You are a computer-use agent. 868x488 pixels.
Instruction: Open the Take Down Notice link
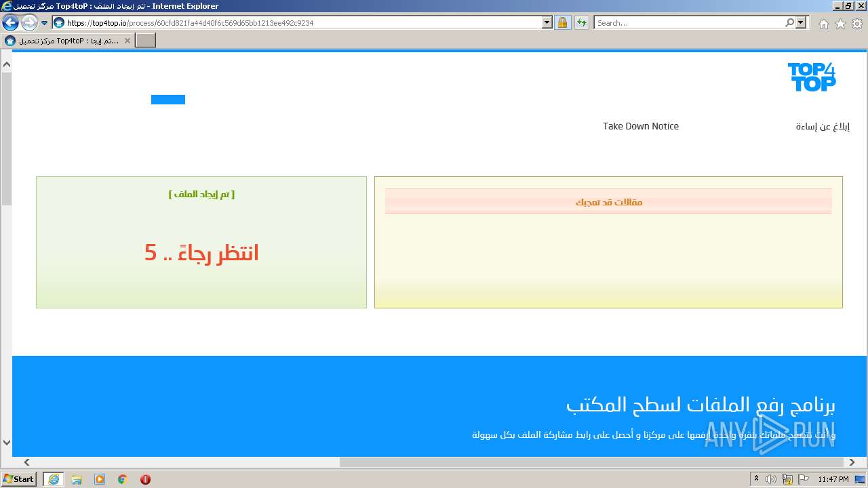(641, 126)
